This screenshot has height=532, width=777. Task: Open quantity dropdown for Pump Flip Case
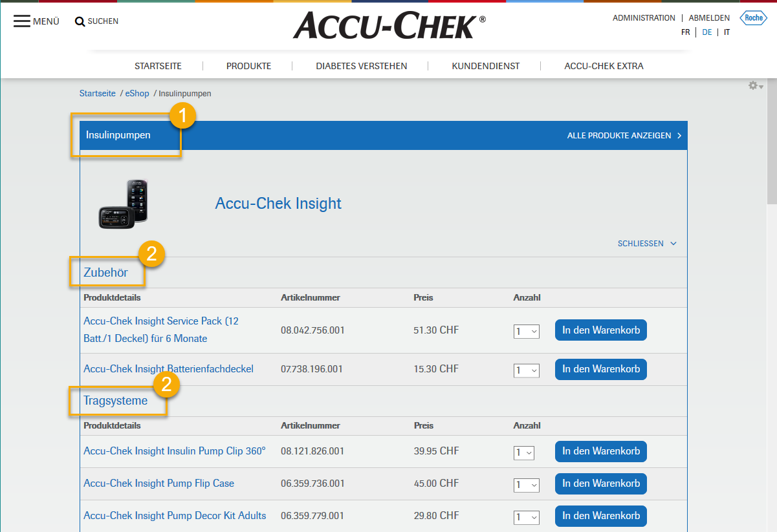pyautogui.click(x=526, y=485)
